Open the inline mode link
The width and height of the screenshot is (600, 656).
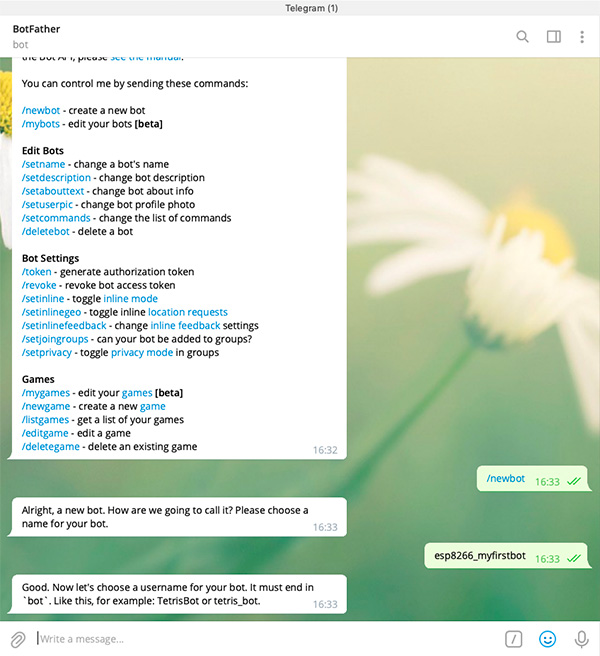coord(131,298)
